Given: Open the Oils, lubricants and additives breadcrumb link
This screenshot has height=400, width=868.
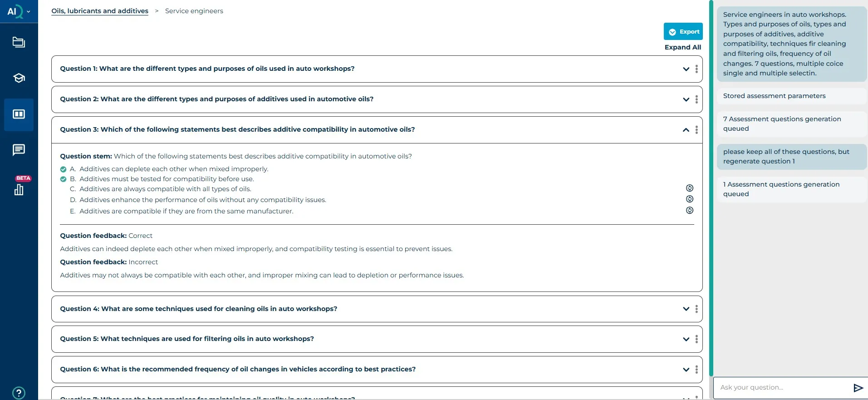Looking at the screenshot, I should click(x=100, y=11).
